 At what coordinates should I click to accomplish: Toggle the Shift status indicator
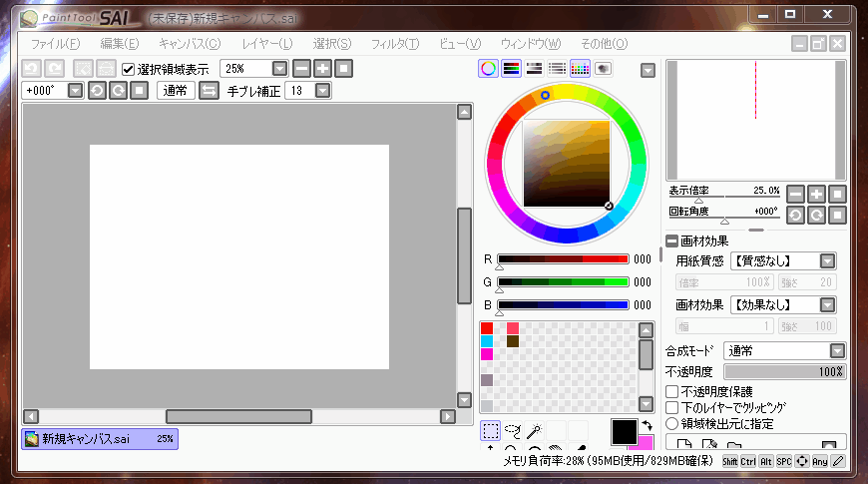730,461
